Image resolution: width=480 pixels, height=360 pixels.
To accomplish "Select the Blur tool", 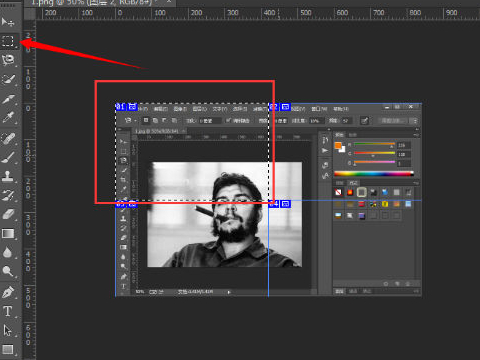I will click(x=8, y=252).
